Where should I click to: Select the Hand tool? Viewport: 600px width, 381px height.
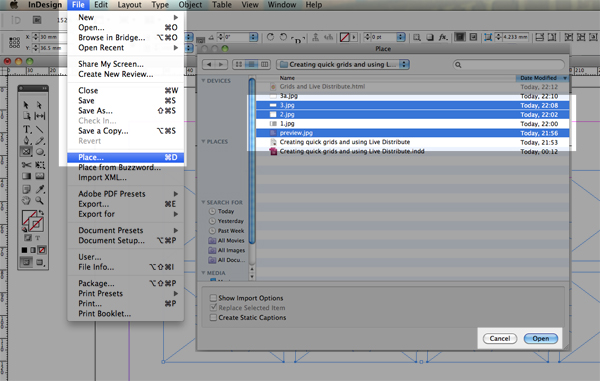(x=26, y=200)
